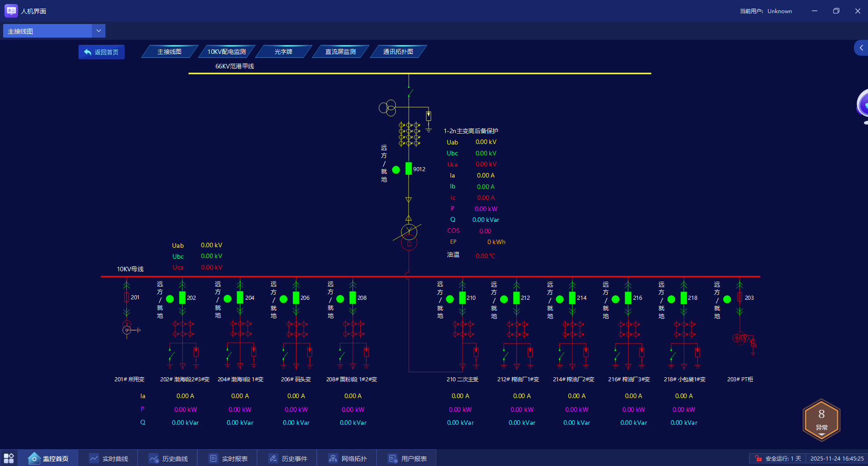Click the green 9012 circuit breaker
Screen dimensions: 868x466
coord(409,168)
